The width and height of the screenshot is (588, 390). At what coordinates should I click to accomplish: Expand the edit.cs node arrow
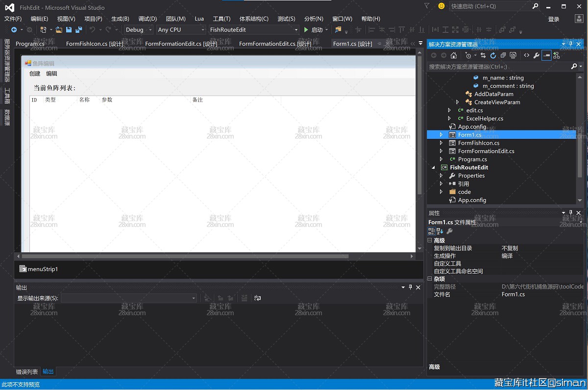(x=449, y=110)
